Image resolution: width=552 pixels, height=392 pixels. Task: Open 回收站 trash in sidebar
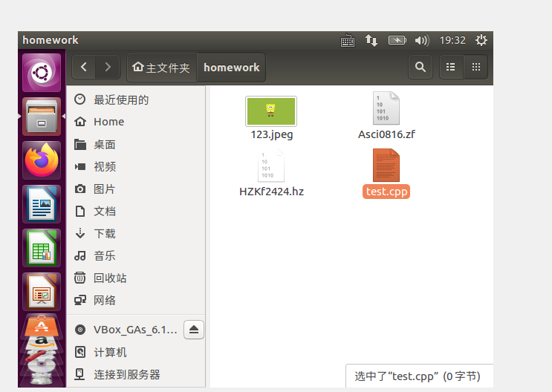tap(136, 278)
